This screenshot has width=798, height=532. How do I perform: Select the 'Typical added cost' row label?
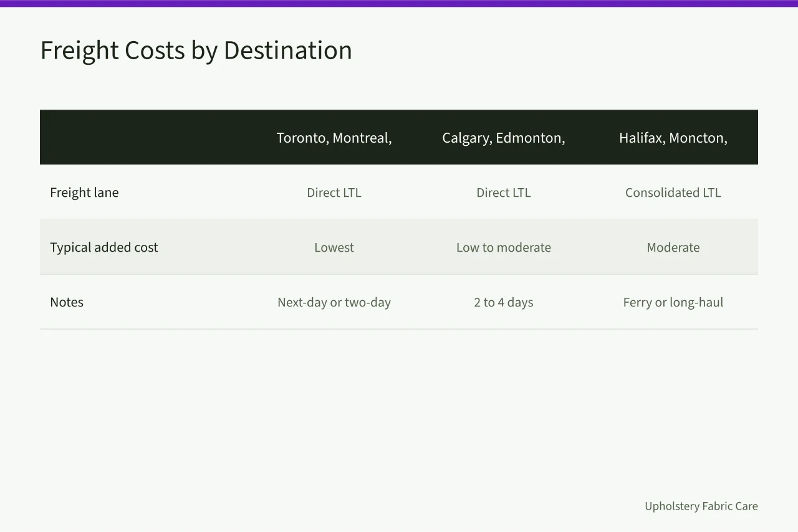(x=104, y=247)
